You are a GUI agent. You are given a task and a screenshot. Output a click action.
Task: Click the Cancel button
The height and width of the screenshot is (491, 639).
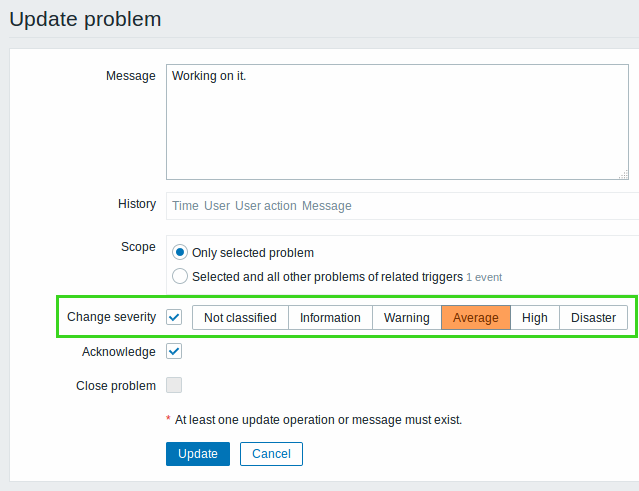[x=271, y=454]
